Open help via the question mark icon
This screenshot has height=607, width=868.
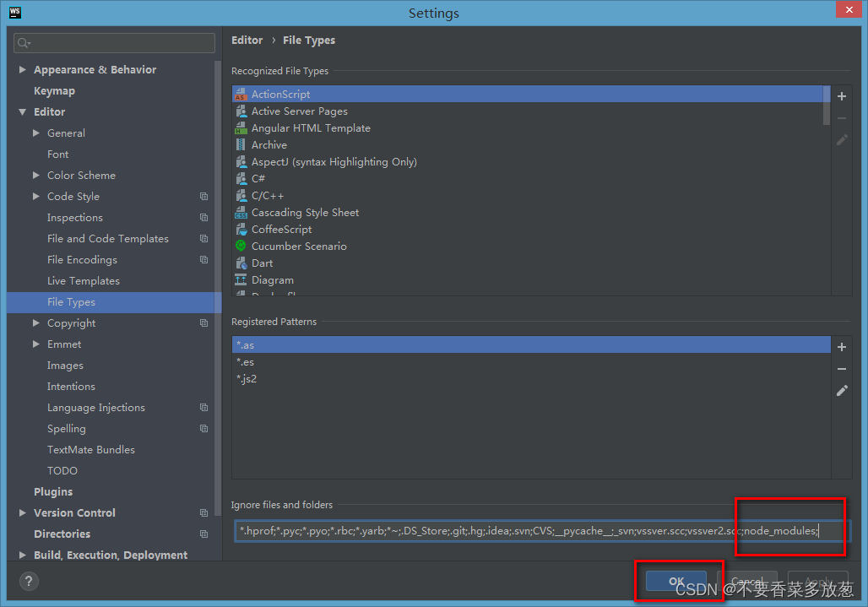[x=29, y=581]
